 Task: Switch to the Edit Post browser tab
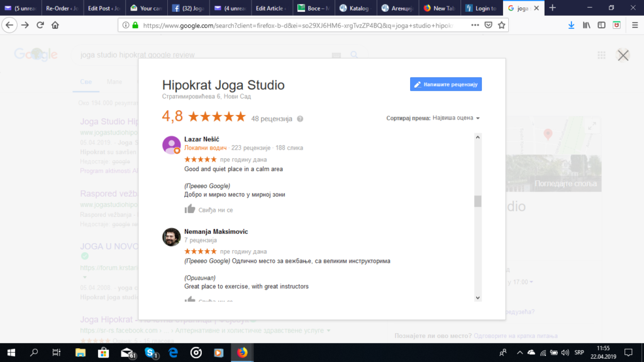coord(104,8)
